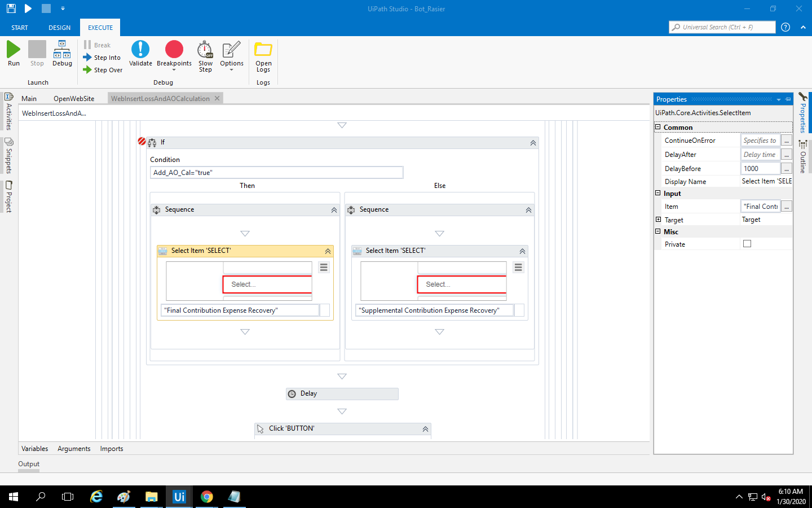Switch to the Main document tab
The image size is (812, 508).
[x=29, y=99]
